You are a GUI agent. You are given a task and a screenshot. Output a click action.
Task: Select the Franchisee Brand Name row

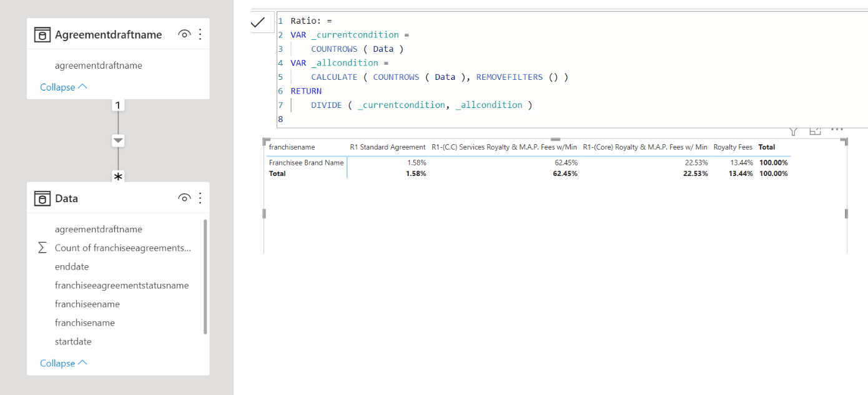point(307,162)
